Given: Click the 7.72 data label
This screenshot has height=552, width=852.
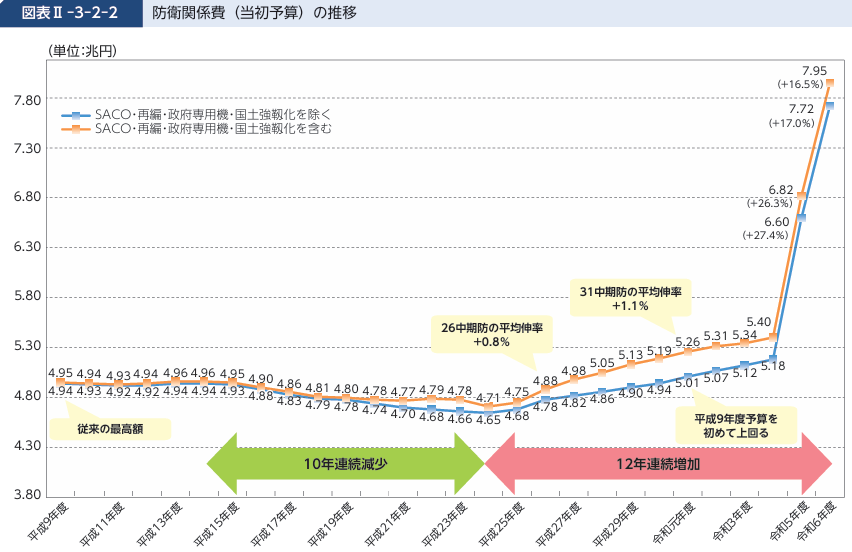Looking at the screenshot, I should [800, 109].
